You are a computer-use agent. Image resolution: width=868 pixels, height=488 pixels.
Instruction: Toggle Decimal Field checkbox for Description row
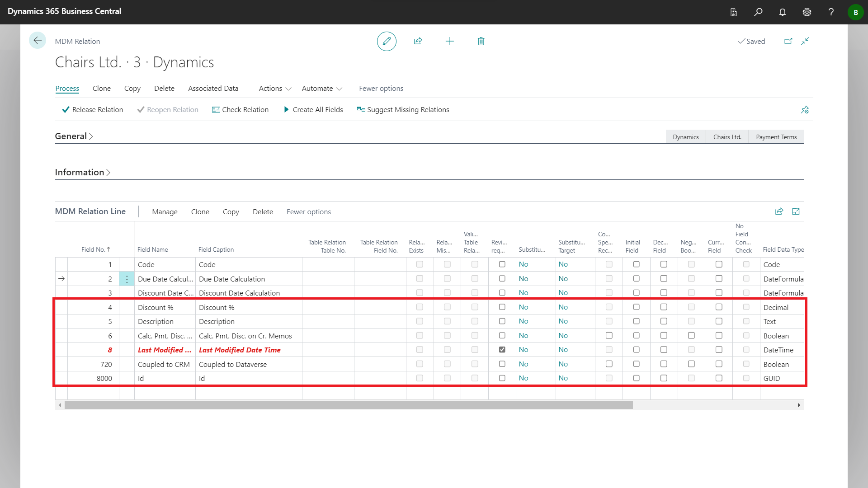point(664,321)
